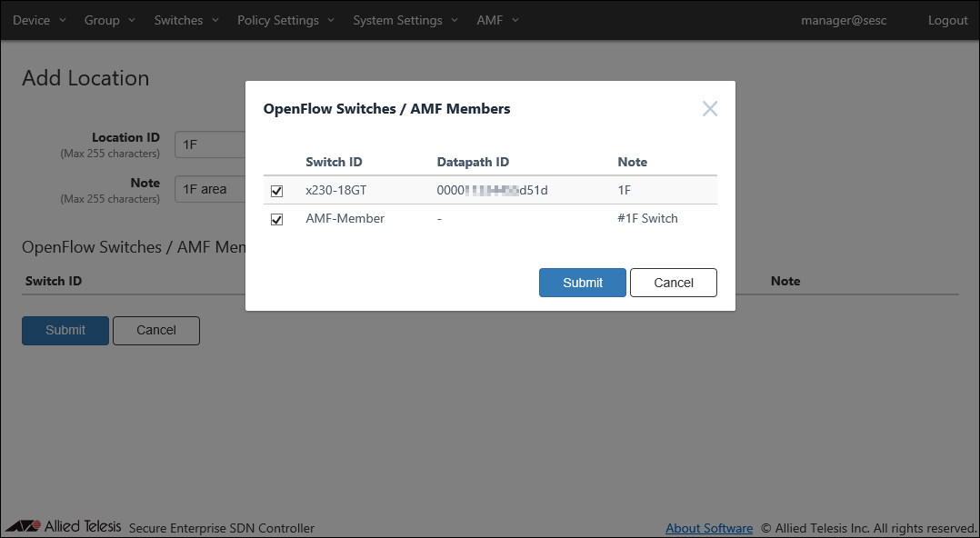Log out via the Logout link
The image size is (980, 538).
(x=947, y=20)
